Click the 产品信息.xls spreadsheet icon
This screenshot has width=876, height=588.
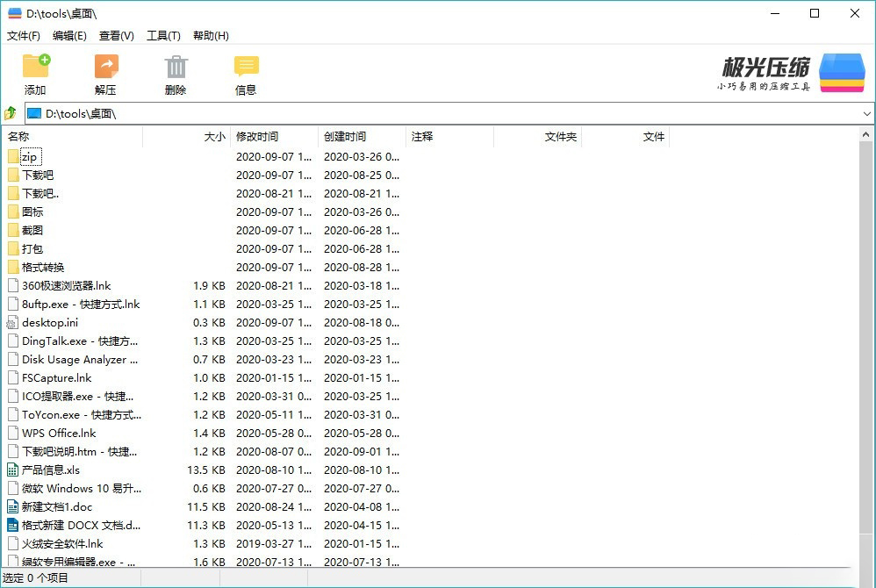click(12, 470)
